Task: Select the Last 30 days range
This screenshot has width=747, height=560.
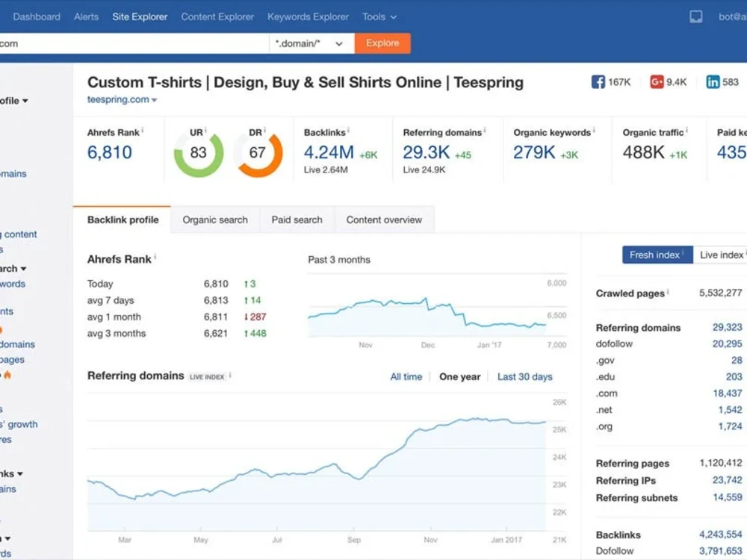Action: point(525,376)
